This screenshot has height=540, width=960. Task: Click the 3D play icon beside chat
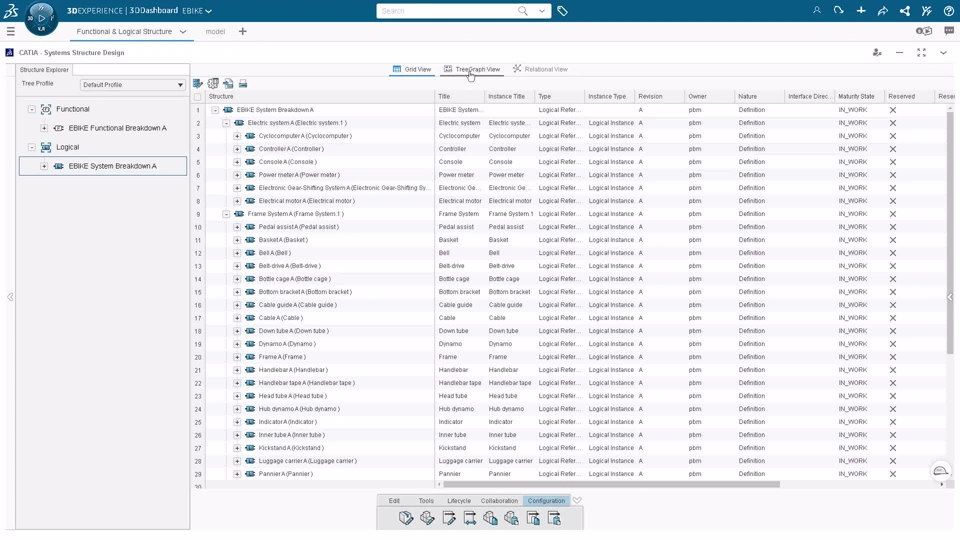click(924, 31)
